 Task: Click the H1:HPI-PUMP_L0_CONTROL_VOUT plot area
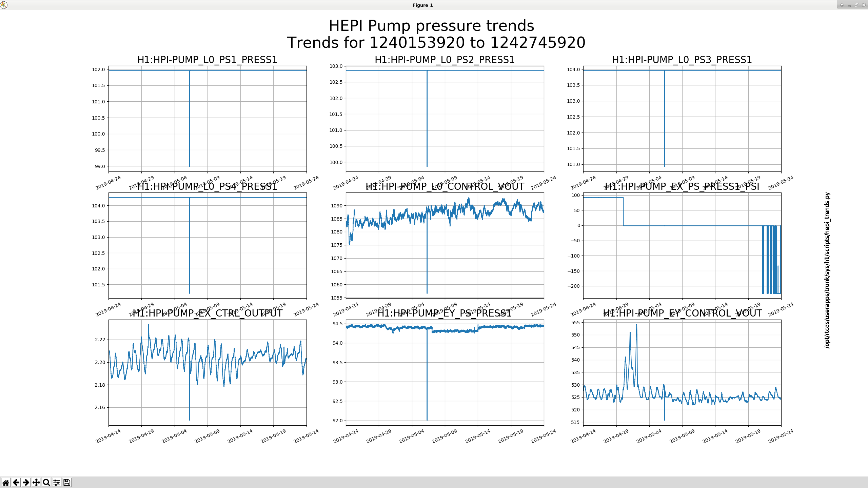[x=445, y=246]
